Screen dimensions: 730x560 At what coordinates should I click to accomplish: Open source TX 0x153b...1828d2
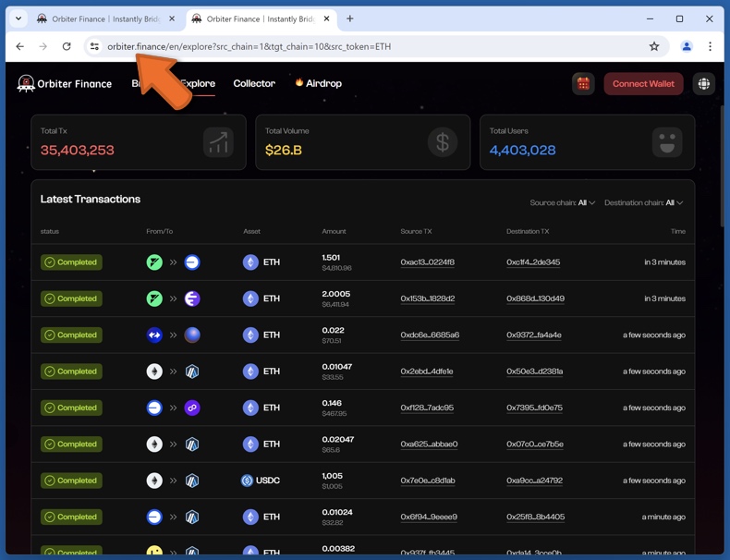(428, 298)
